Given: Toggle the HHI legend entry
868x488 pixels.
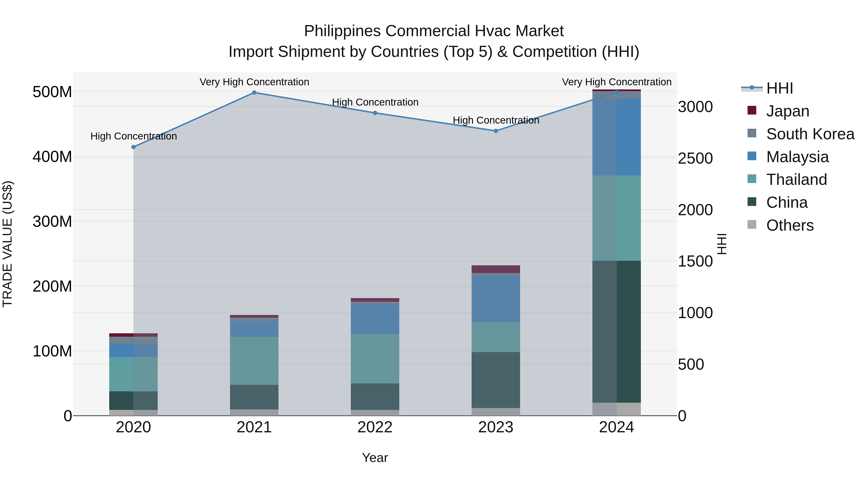Looking at the screenshot, I should 767,88.
